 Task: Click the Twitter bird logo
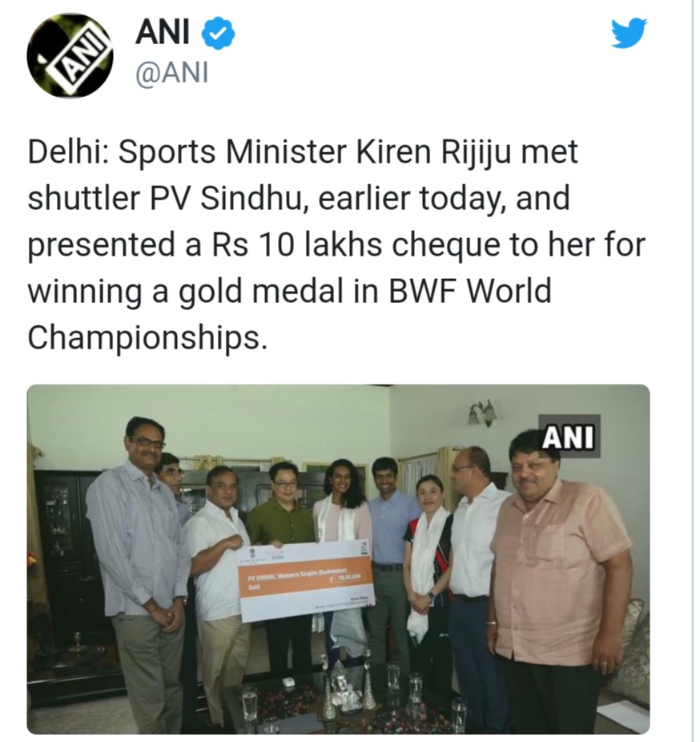coord(629,33)
